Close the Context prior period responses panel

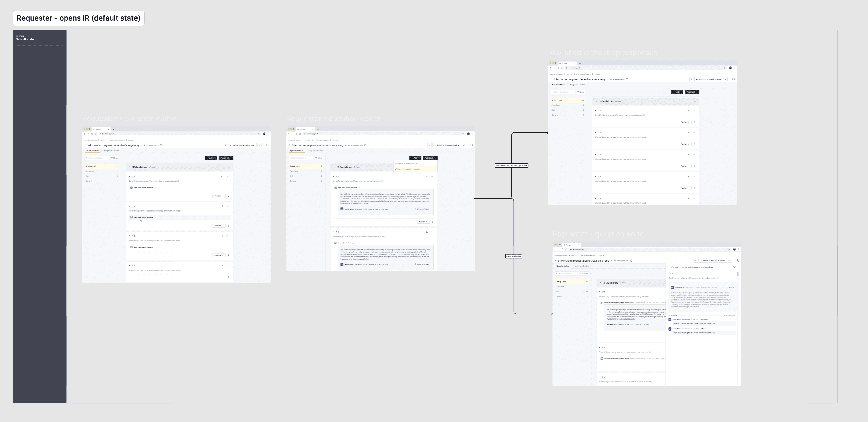point(735,268)
